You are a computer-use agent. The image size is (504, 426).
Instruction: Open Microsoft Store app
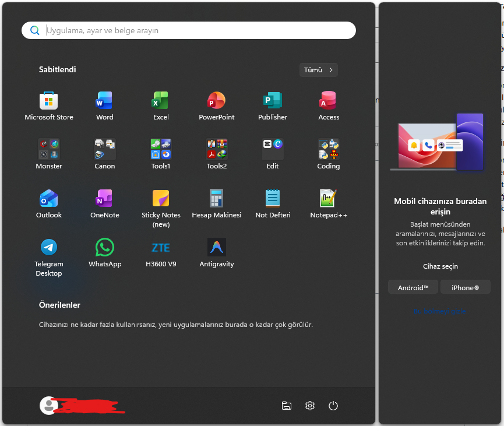[x=49, y=106]
